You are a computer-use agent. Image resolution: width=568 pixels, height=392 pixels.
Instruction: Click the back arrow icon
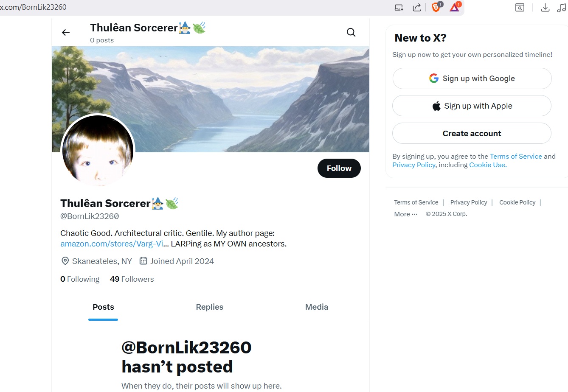(66, 32)
